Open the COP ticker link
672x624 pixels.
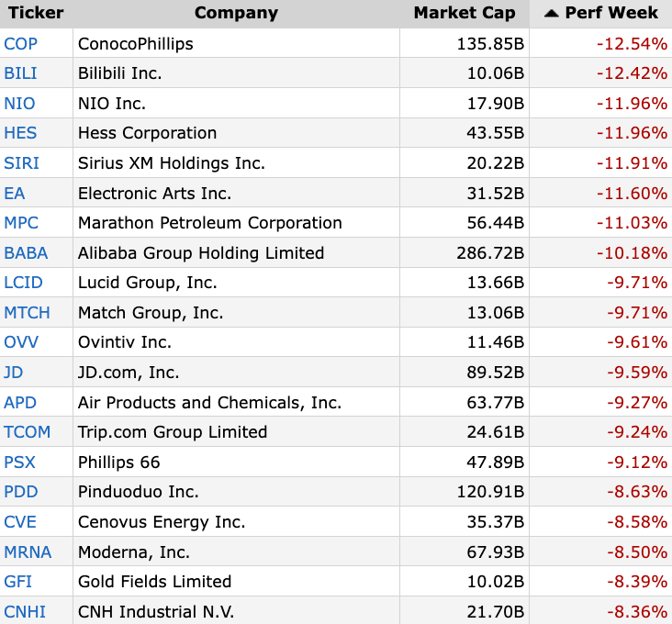click(21, 43)
